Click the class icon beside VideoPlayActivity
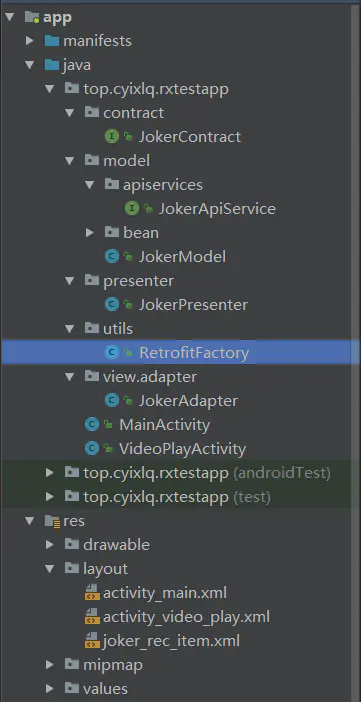Image resolution: width=361 pixels, height=702 pixels. [x=92, y=449]
